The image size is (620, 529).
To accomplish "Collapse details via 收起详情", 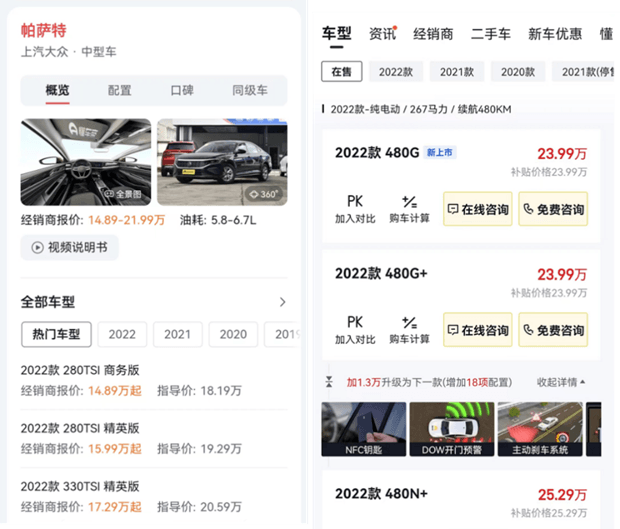I will (x=561, y=382).
